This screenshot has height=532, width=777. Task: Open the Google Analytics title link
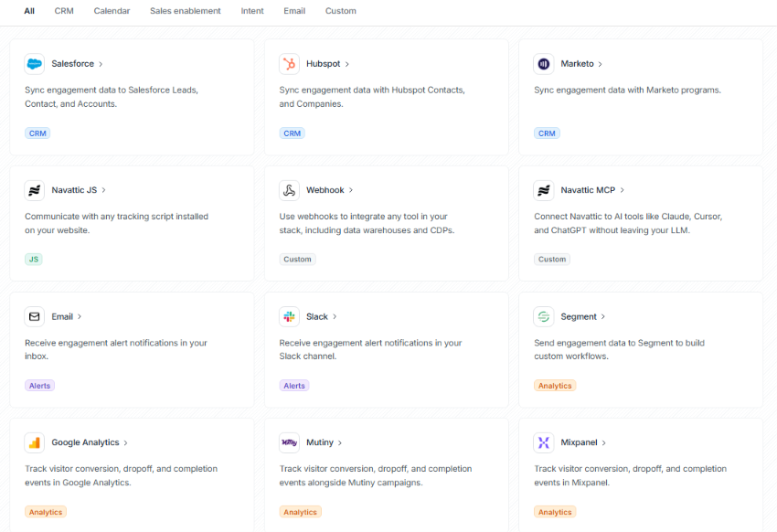[85, 442]
